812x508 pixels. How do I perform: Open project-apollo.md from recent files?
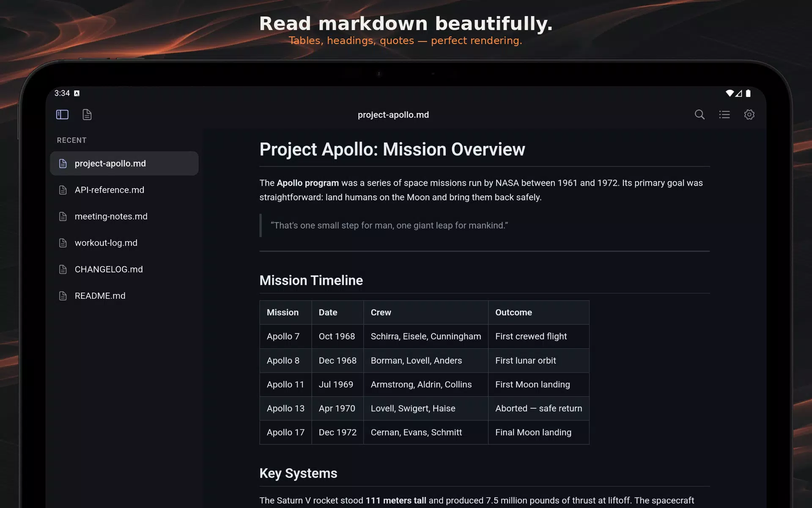[124, 163]
